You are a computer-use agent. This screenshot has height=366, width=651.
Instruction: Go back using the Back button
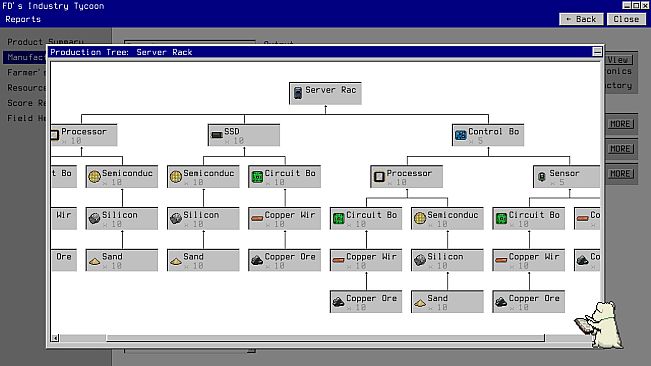tap(581, 19)
